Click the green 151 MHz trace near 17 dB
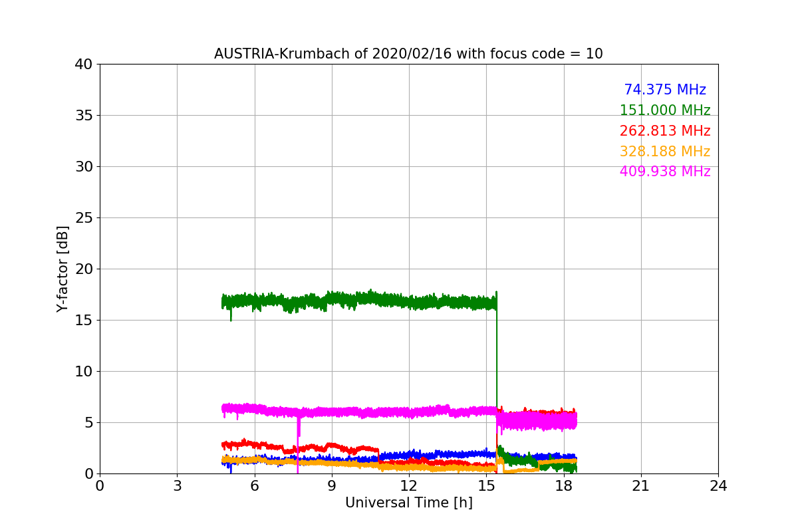The width and height of the screenshot is (798, 532). 359,300
